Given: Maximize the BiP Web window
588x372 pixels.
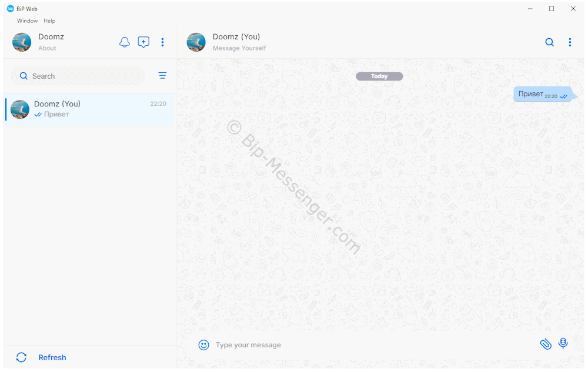Looking at the screenshot, I should pos(552,9).
